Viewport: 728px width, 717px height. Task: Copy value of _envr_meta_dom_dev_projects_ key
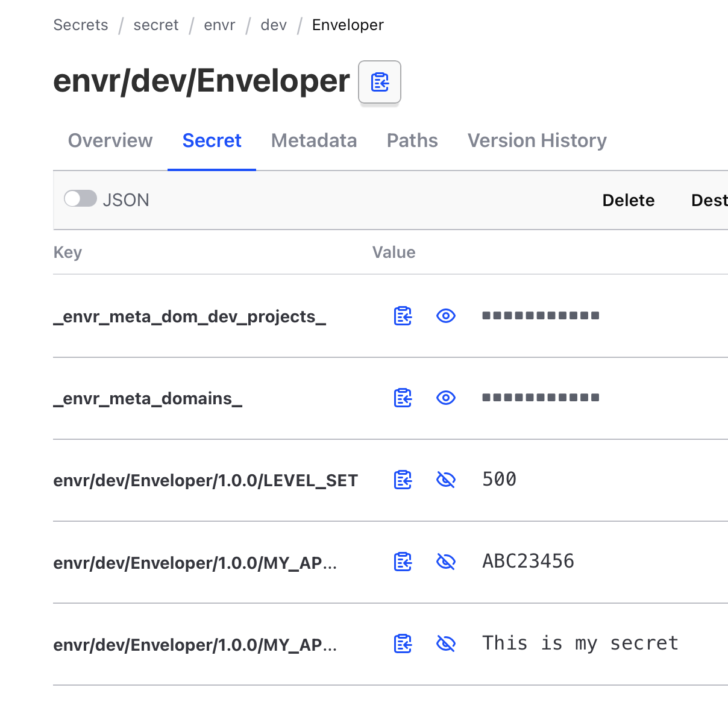tap(403, 316)
